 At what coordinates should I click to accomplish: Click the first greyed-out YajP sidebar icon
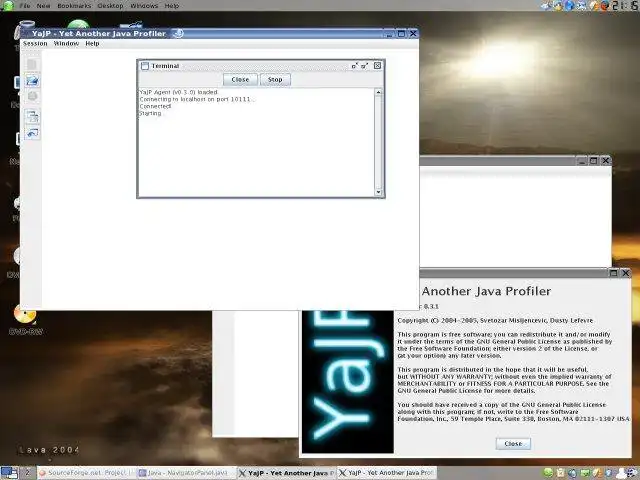coord(32,64)
